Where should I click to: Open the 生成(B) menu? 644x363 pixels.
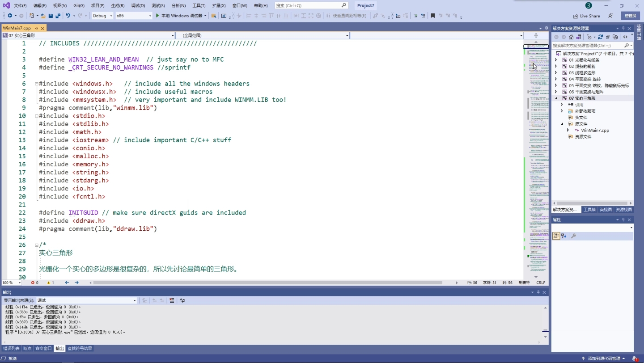[118, 6]
